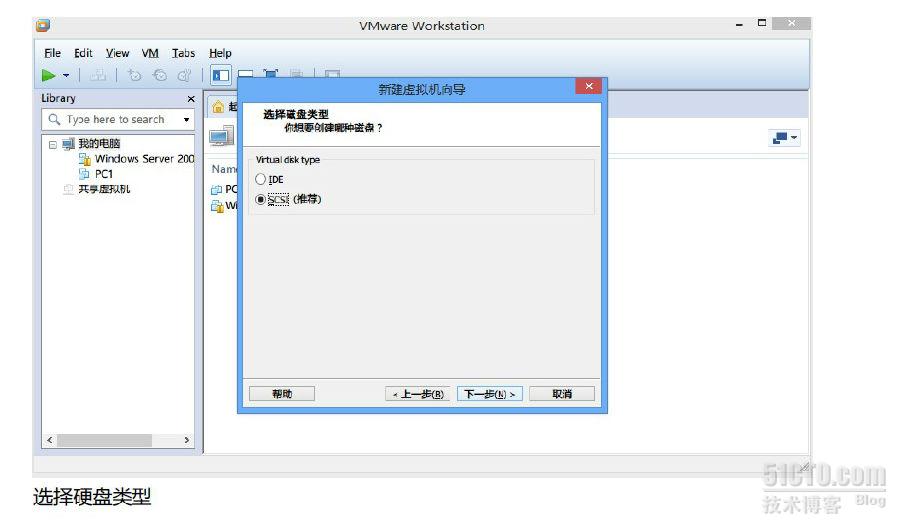The height and width of the screenshot is (528, 900).
Task: Open the VM menu
Action: [x=150, y=53]
